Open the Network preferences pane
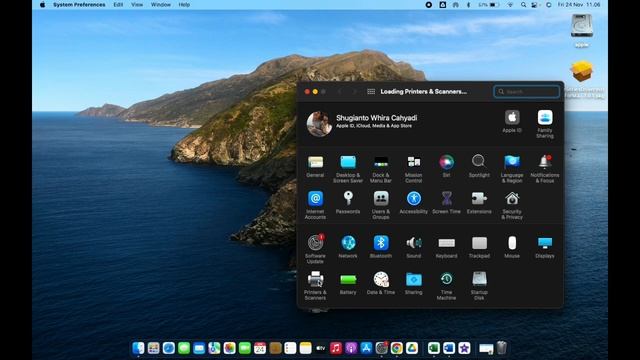640x360 pixels. [348, 243]
